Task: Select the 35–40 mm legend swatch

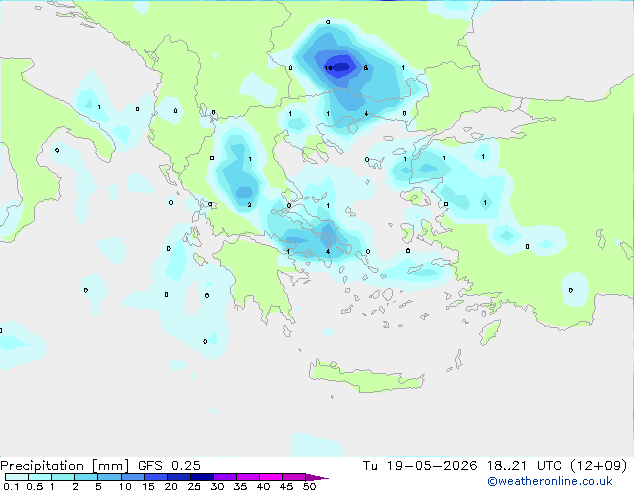Action: tap(247, 477)
